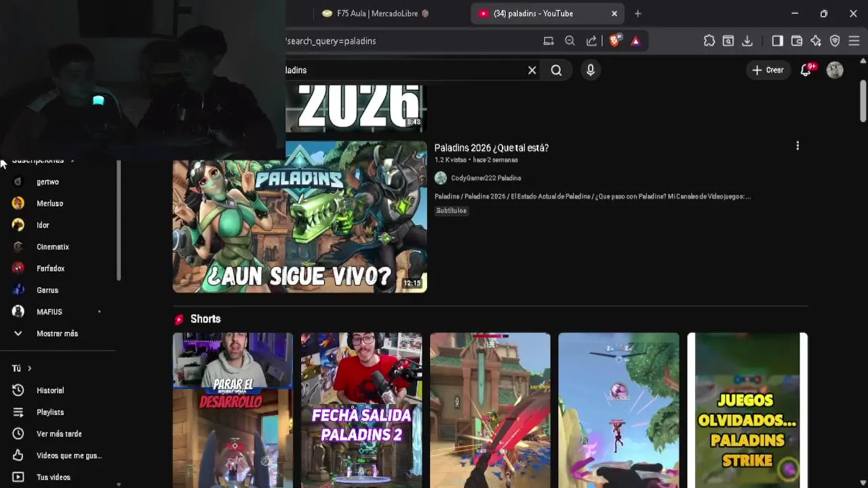Clear the search box with the X

click(x=532, y=70)
